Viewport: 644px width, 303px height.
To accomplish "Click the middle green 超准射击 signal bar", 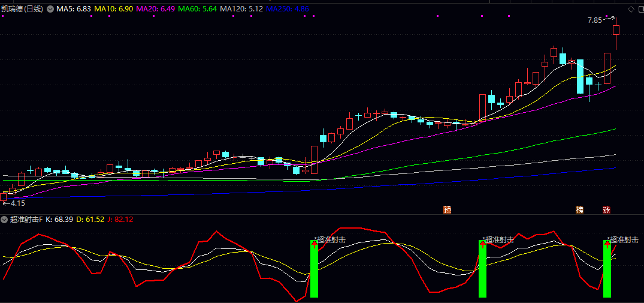I will (482, 269).
